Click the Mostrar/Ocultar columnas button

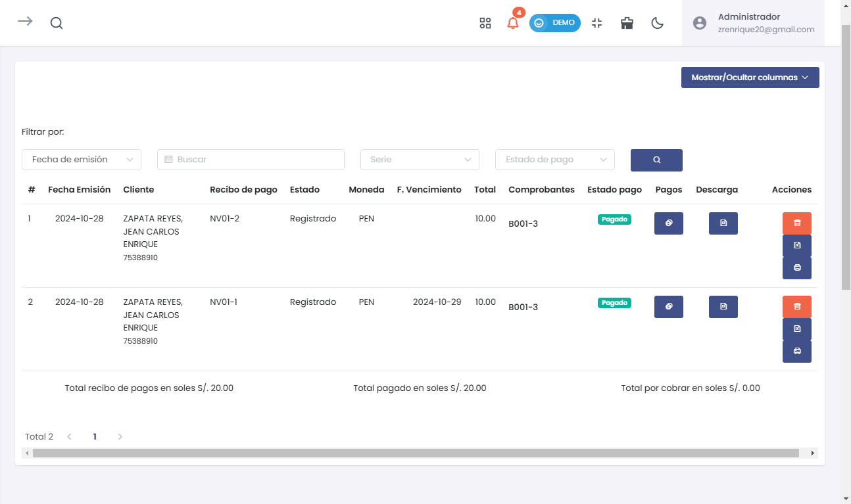750,78
